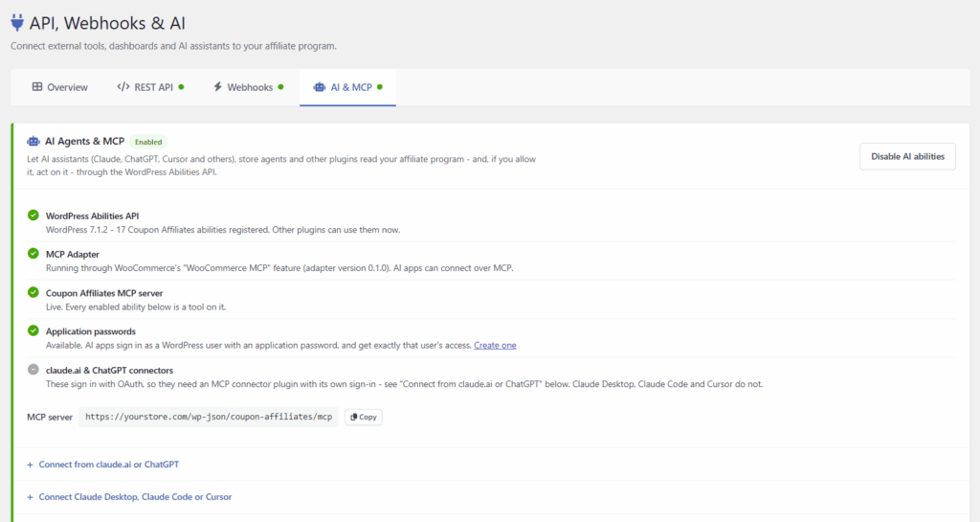980x522 pixels.
Task: Click the REST API code brackets icon
Action: click(123, 87)
